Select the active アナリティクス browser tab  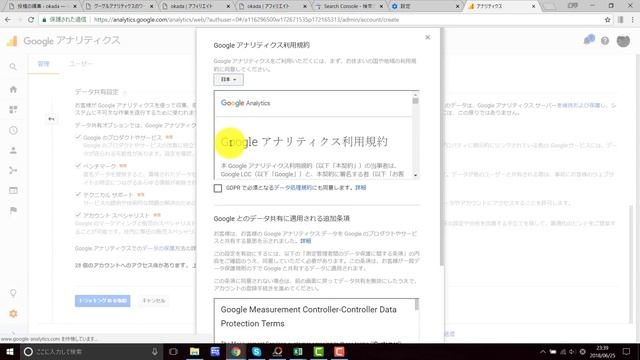point(502,6)
